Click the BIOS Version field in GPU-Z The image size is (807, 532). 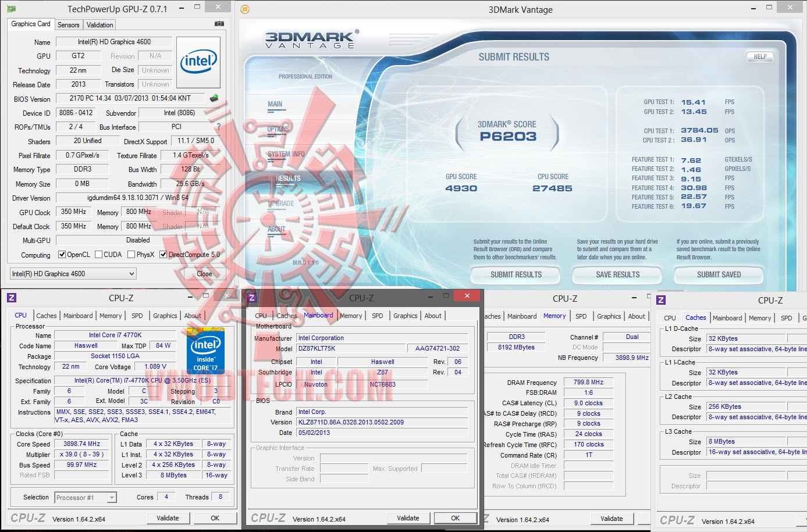(130, 98)
